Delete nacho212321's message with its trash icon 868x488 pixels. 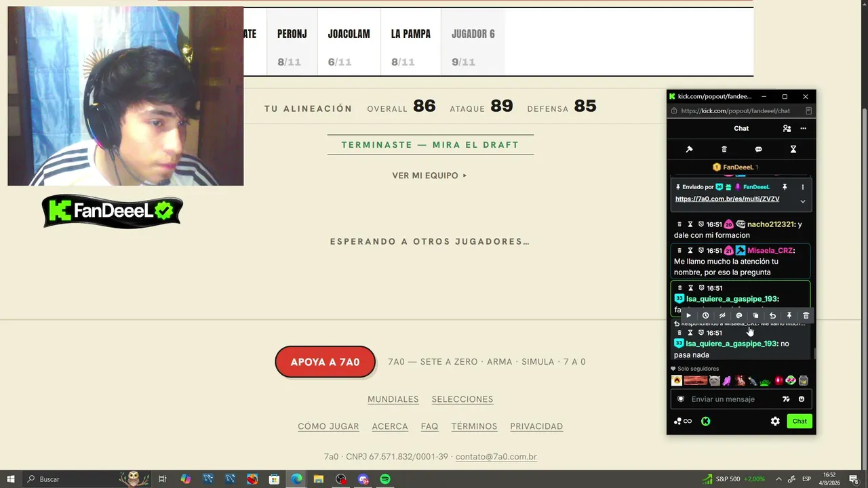pyautogui.click(x=679, y=224)
